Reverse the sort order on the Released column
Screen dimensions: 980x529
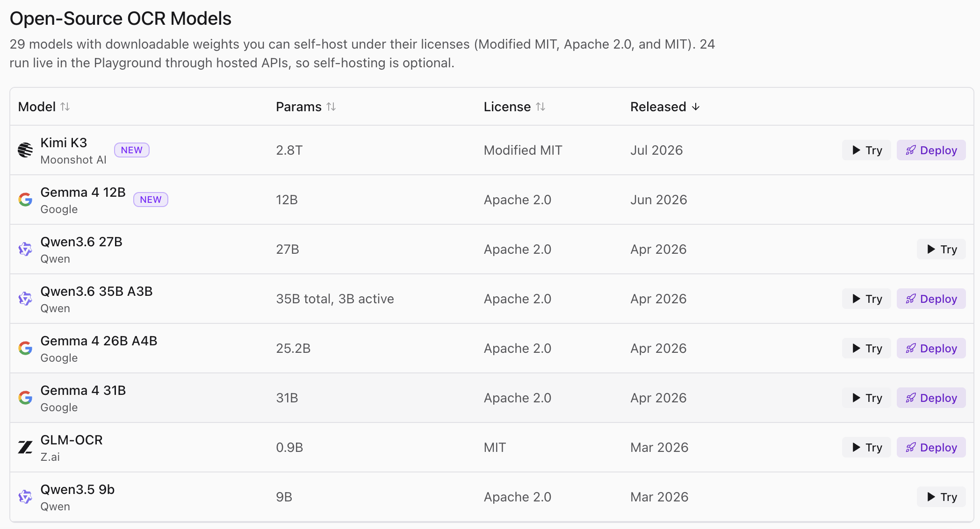pyautogui.click(x=665, y=107)
